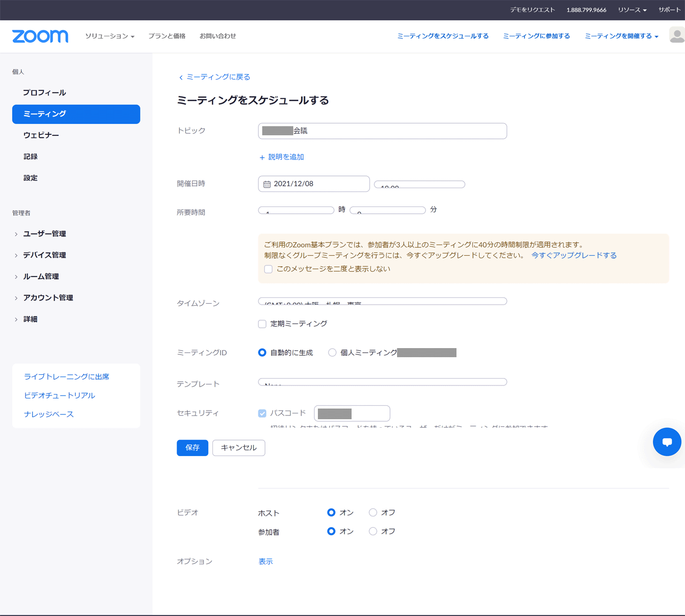
Task: Select 自動的に生成 radio button
Action: (262, 352)
